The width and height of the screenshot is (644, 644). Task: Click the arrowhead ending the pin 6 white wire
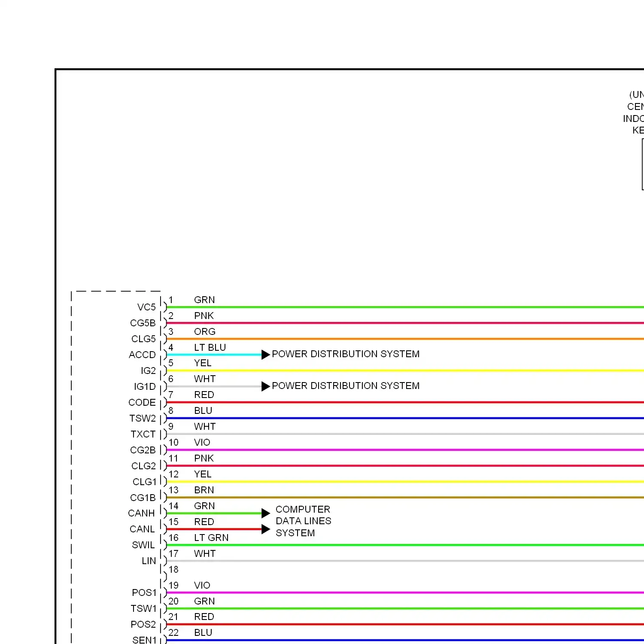[x=266, y=386]
